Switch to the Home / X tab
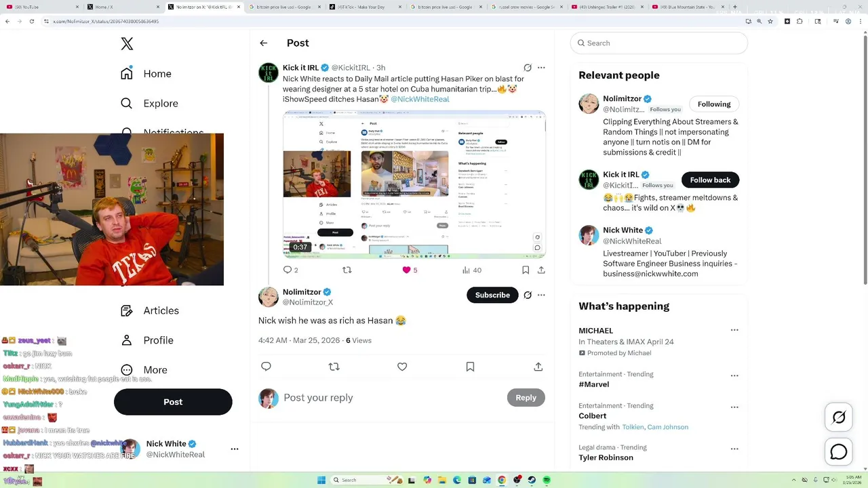The image size is (868, 488). [x=122, y=7]
